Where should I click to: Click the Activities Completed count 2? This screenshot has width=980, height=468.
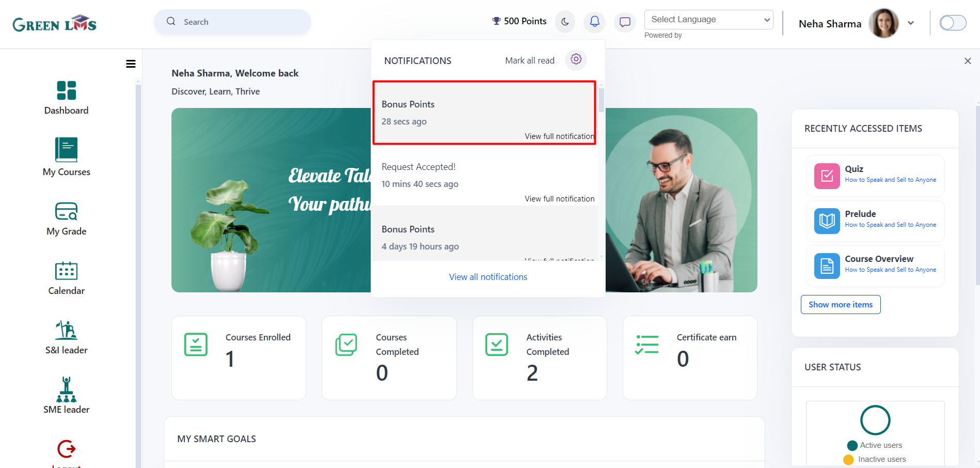point(532,373)
